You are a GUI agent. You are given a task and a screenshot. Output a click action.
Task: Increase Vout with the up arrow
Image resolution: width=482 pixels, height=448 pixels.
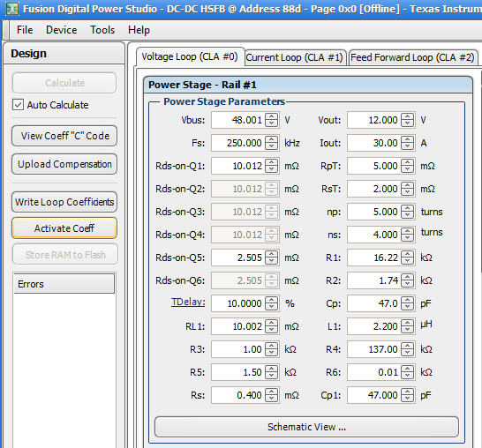[407, 116]
